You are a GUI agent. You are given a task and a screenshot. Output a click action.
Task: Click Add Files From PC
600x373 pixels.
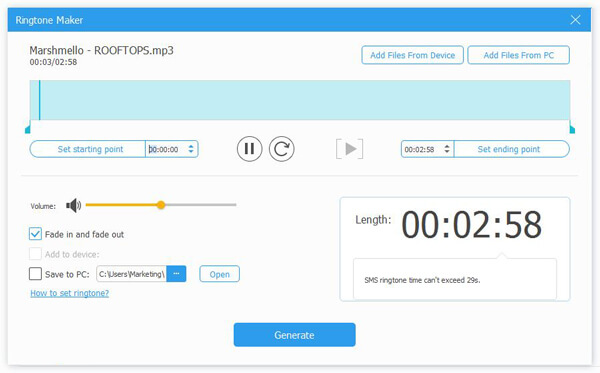518,55
